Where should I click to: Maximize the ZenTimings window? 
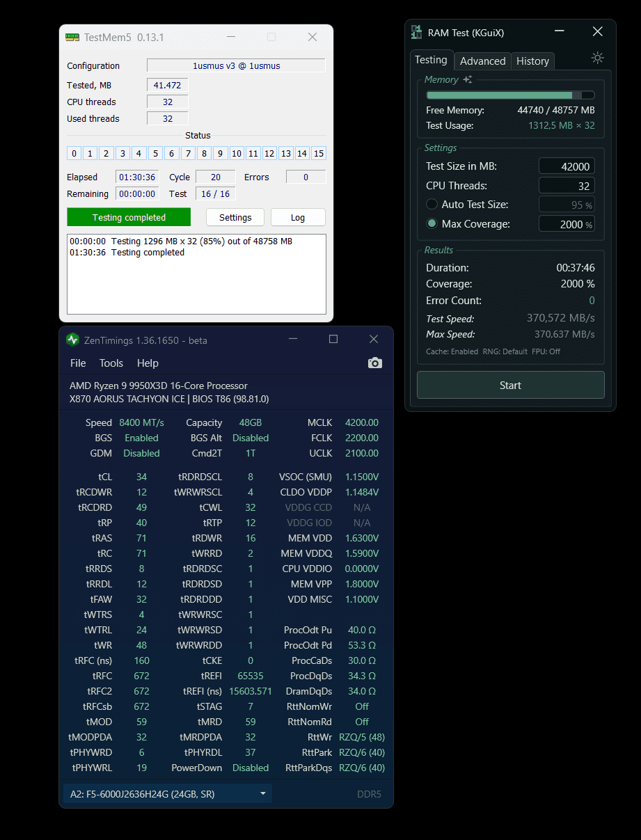333,340
